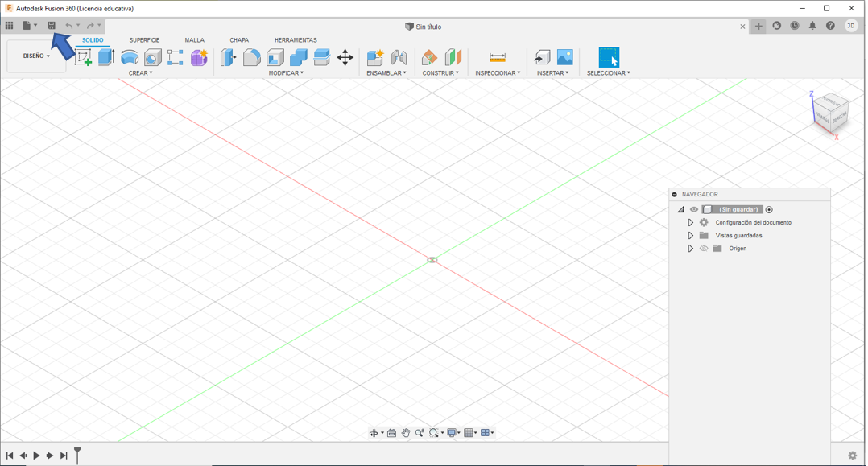Open the Viewports layout icon
Viewport: 868px width, 466px height.
point(485,433)
